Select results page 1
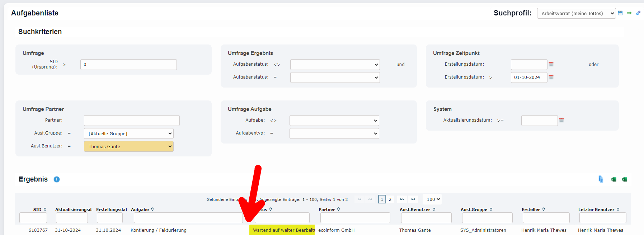Viewport: 644px width, 235px height. coord(382,199)
